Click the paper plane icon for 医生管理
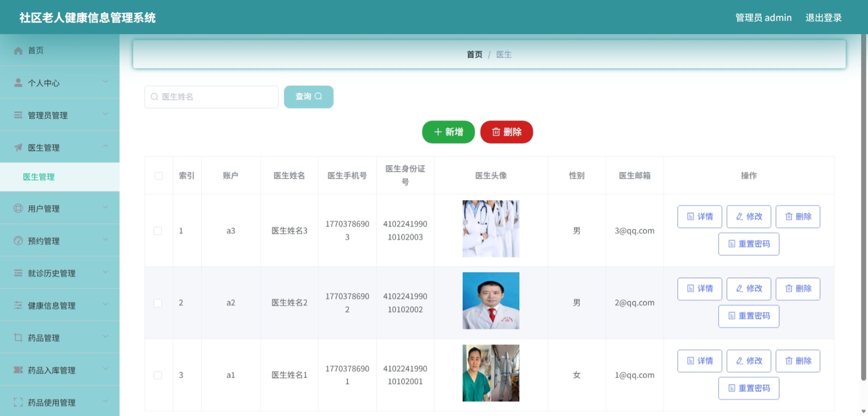This screenshot has width=868, height=416. click(x=18, y=147)
